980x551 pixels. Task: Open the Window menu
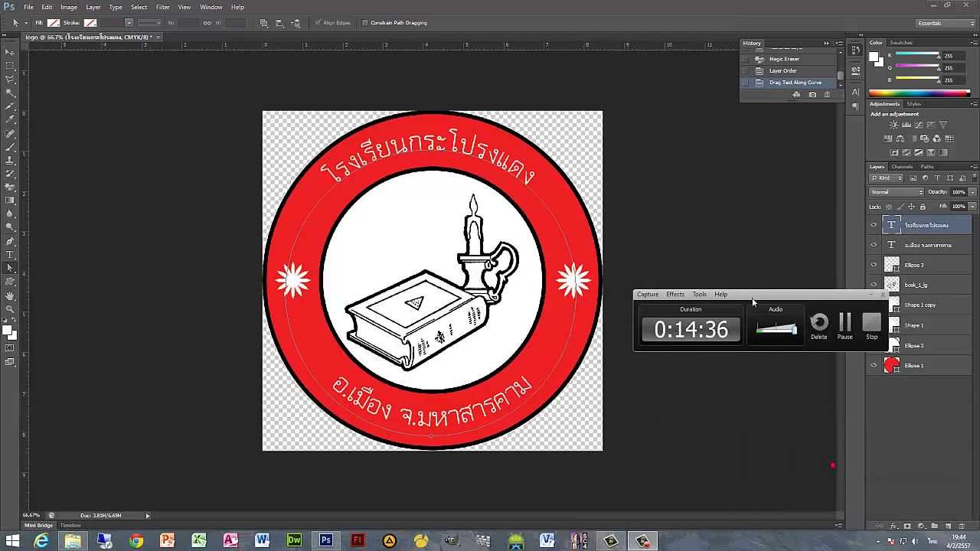[x=211, y=7]
